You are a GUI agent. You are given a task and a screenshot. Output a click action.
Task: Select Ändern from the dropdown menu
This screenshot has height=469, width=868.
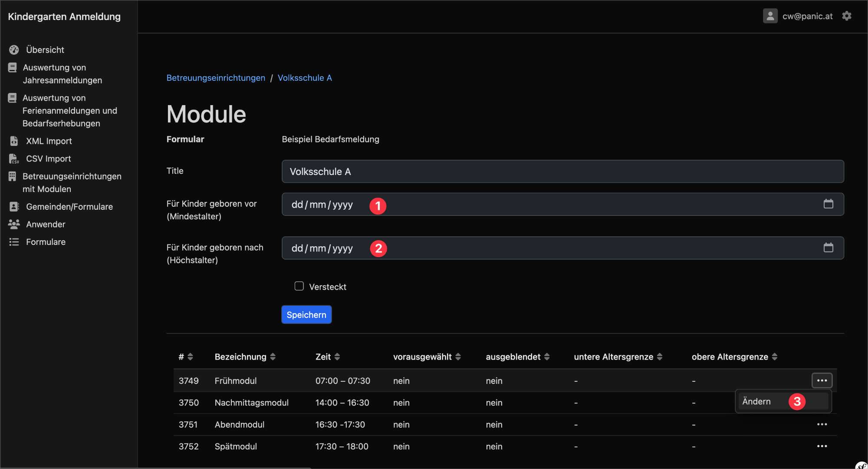click(783, 402)
